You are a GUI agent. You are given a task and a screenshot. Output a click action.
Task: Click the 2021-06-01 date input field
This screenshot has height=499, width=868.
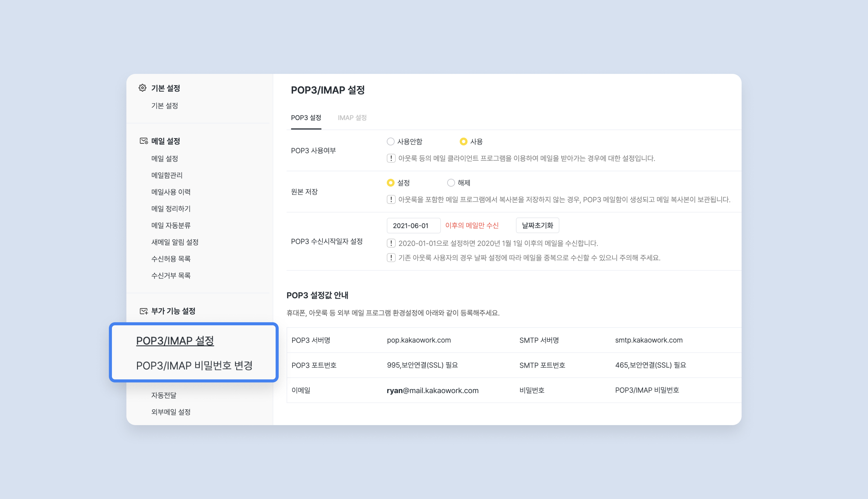[413, 226]
